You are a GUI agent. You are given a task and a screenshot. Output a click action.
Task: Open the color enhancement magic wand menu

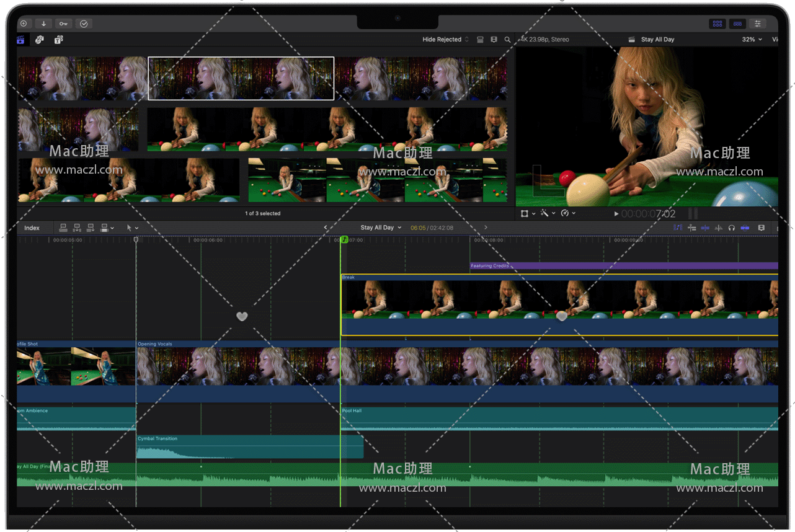(546, 213)
